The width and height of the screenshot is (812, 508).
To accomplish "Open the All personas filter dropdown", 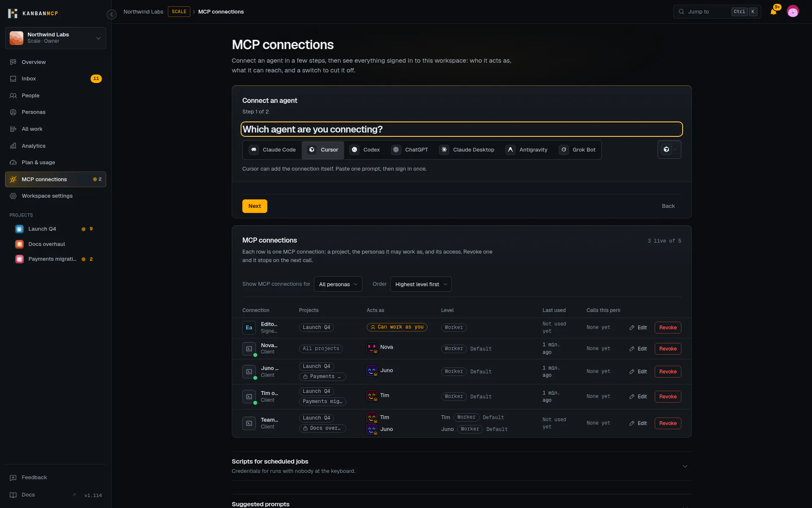I will coord(338,284).
